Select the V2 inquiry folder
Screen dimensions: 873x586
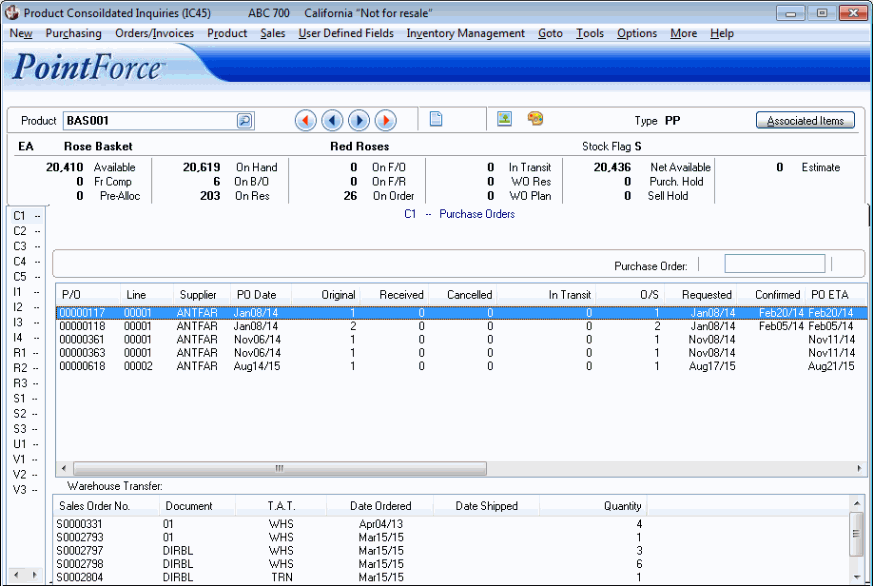(x=26, y=475)
